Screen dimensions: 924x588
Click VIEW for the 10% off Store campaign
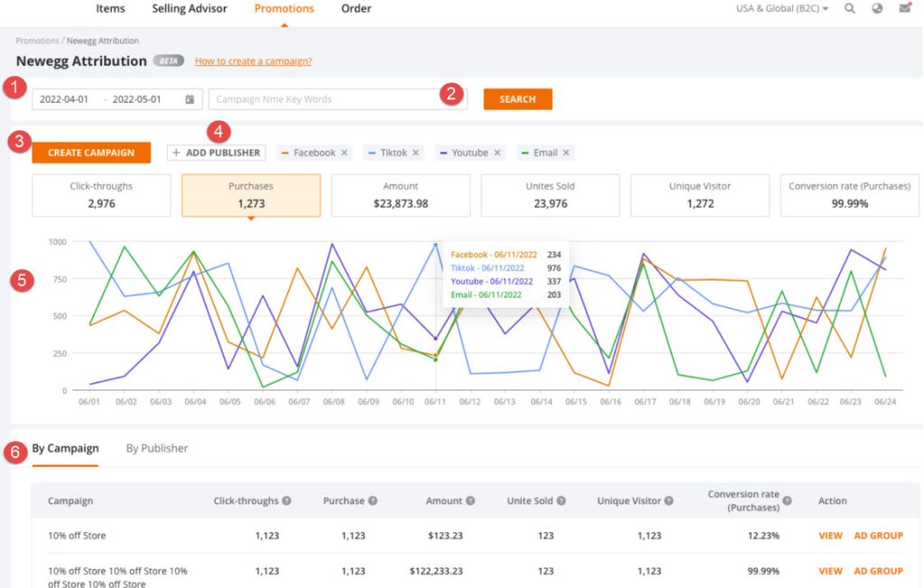point(829,535)
